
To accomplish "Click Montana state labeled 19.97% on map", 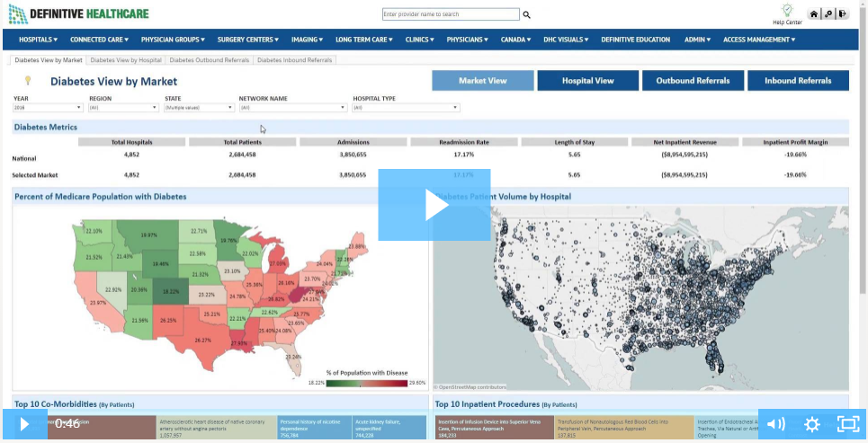I will click(x=148, y=235).
